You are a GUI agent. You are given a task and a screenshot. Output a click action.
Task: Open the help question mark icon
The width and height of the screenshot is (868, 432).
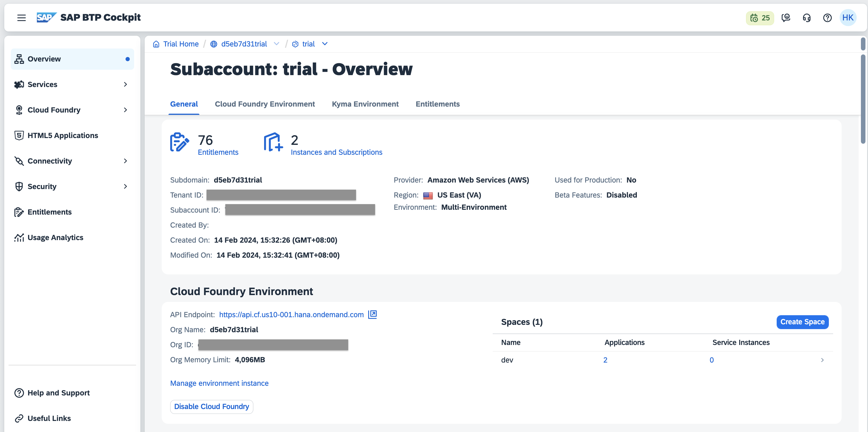tap(827, 18)
